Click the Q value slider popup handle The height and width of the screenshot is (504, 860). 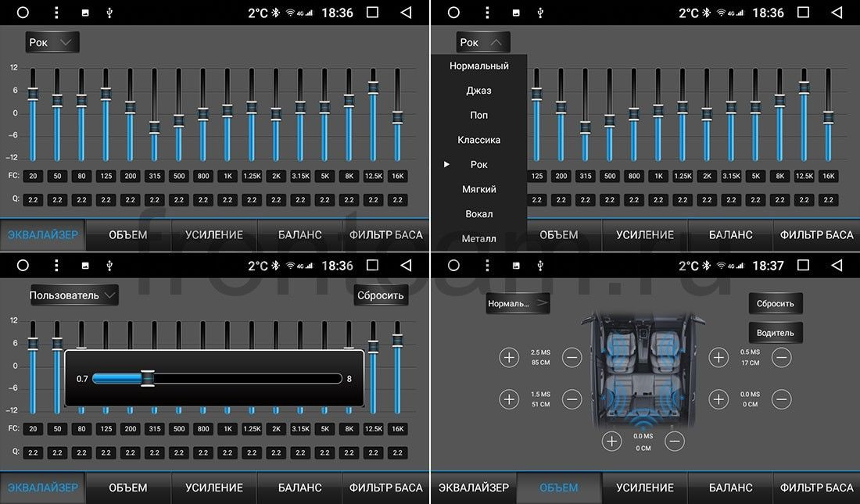click(x=148, y=378)
